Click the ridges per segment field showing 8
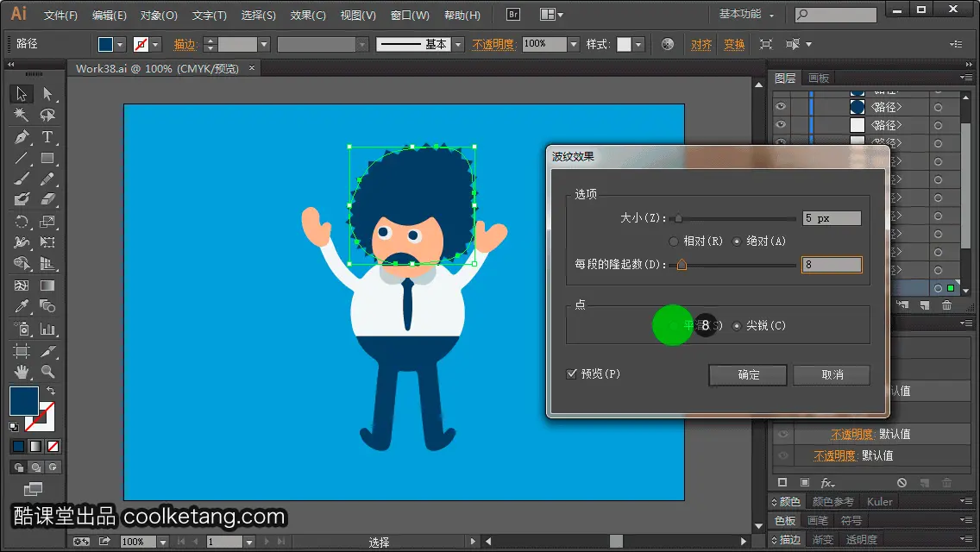The image size is (980, 552). (x=832, y=265)
